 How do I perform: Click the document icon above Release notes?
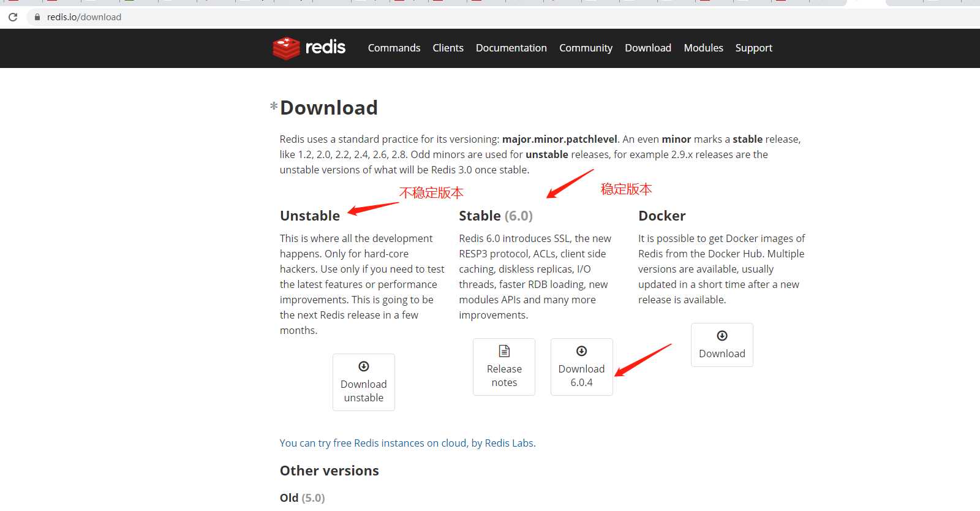[504, 351]
